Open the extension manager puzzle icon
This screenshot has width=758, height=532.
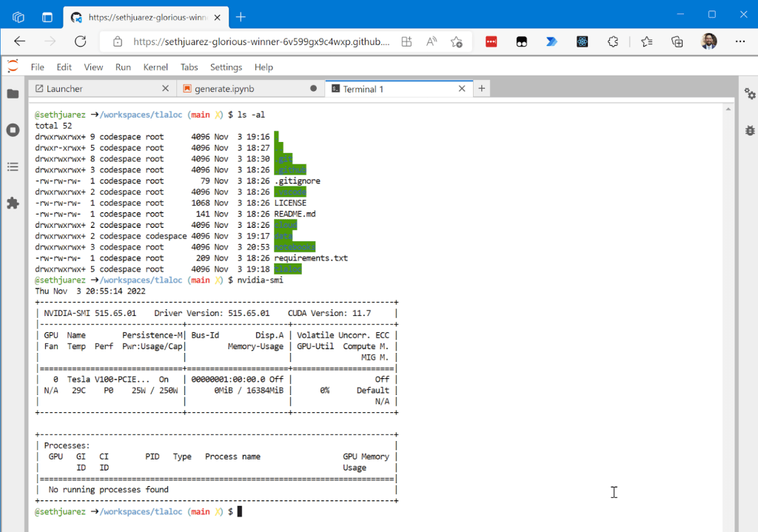point(13,203)
